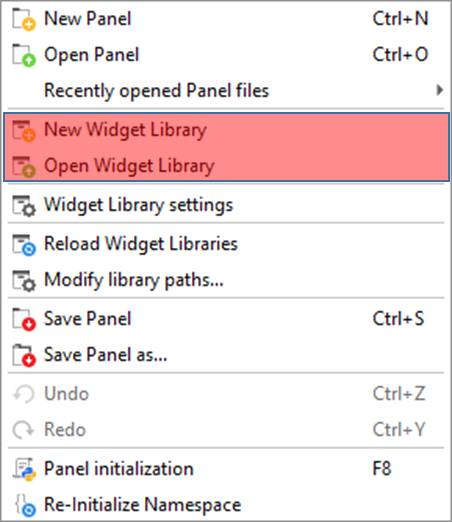
Task: Click the Widget Library settings gear icon
Action: (x=24, y=206)
